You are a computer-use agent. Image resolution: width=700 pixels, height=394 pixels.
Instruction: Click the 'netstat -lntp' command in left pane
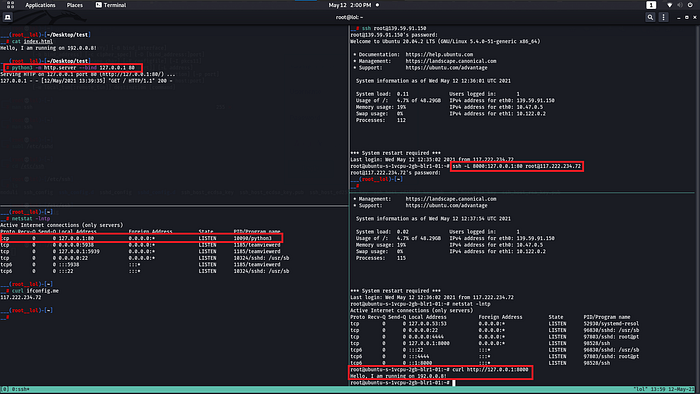point(31,219)
